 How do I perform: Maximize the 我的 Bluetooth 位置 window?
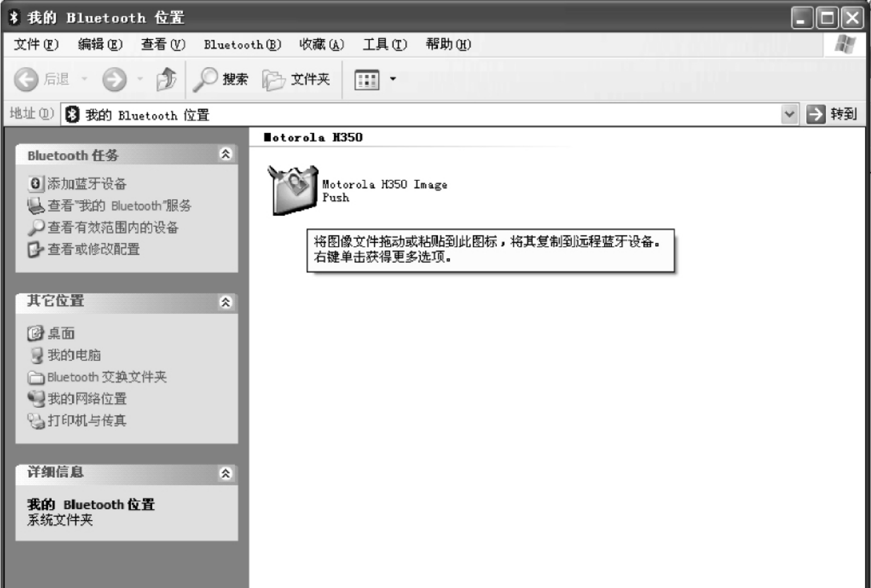(827, 18)
